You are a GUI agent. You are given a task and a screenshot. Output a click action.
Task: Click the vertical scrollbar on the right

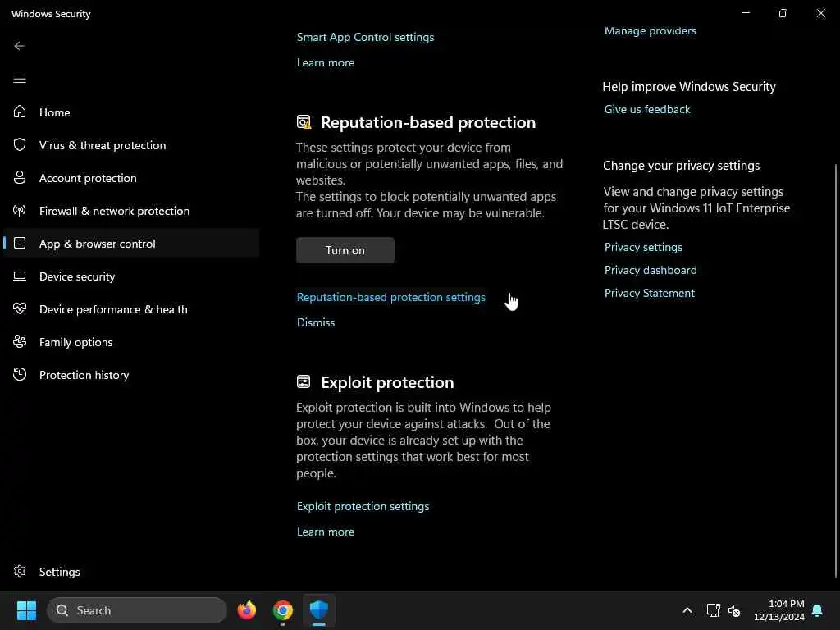click(836, 370)
